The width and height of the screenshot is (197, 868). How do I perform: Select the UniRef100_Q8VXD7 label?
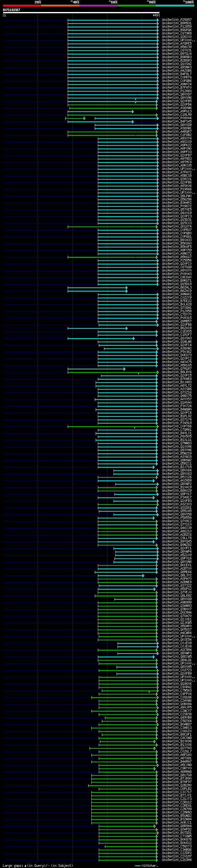click(177, 94)
